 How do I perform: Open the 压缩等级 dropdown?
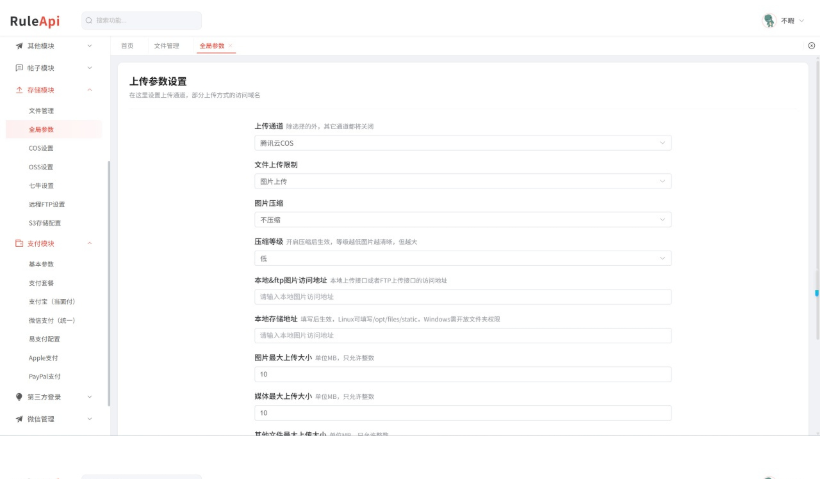pos(462,258)
